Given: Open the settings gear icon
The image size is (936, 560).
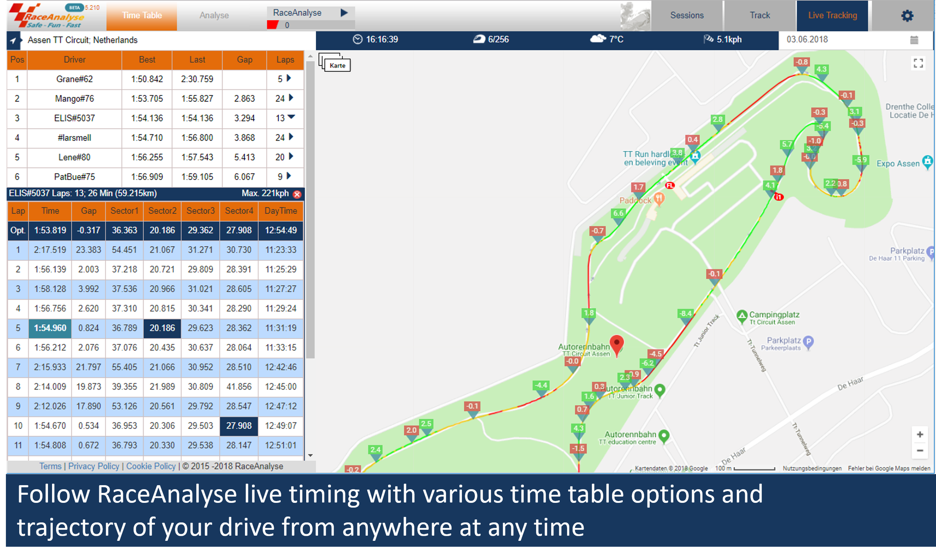Looking at the screenshot, I should [x=907, y=16].
